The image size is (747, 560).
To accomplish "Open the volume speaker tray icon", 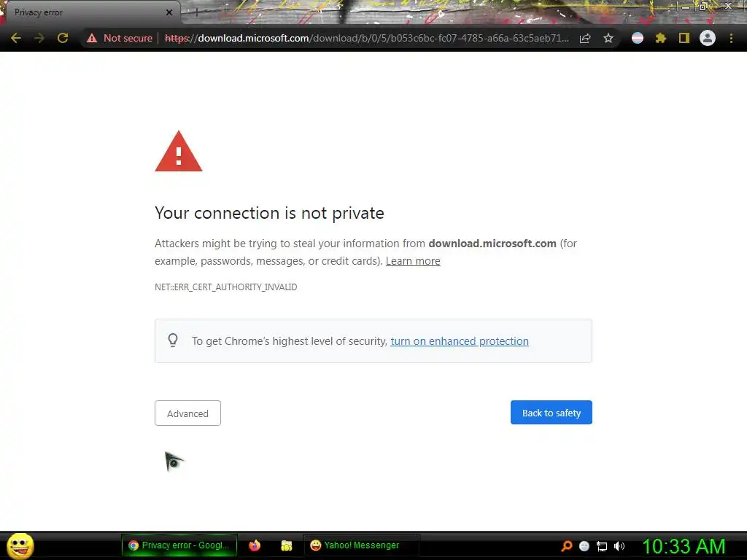I will pos(619,546).
